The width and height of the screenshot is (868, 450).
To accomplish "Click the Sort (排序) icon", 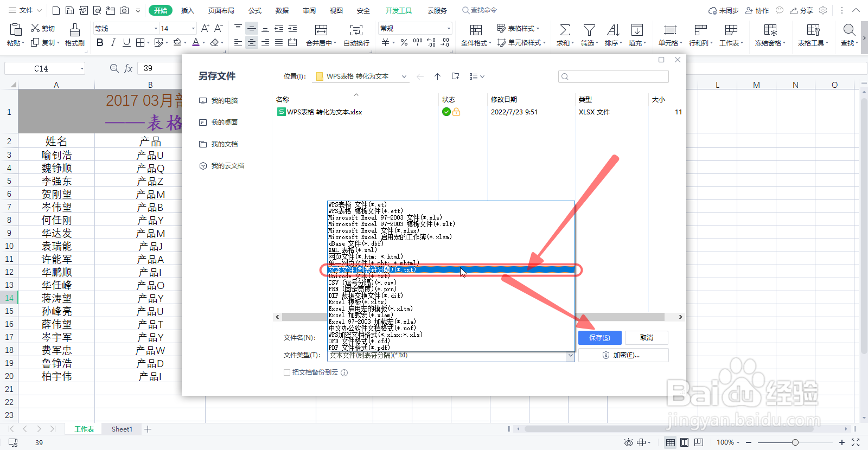I will tap(613, 30).
